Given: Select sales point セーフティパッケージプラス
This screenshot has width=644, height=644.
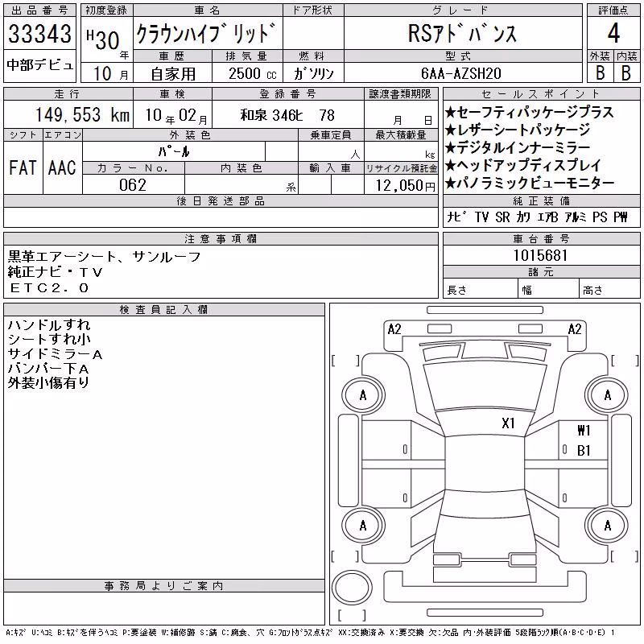Looking at the screenshot, I should click(529, 112).
